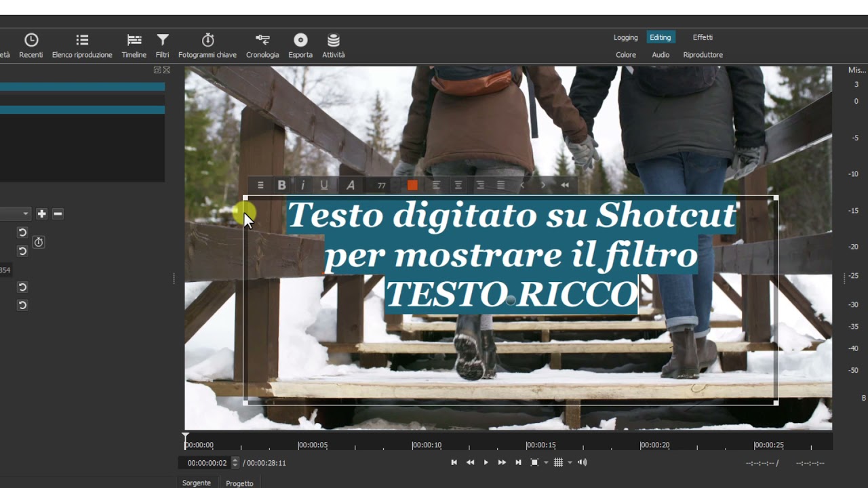Viewport: 868px width, 488px height.
Task: Toggle keyframes stopwatch in filter panel
Action: (x=39, y=242)
